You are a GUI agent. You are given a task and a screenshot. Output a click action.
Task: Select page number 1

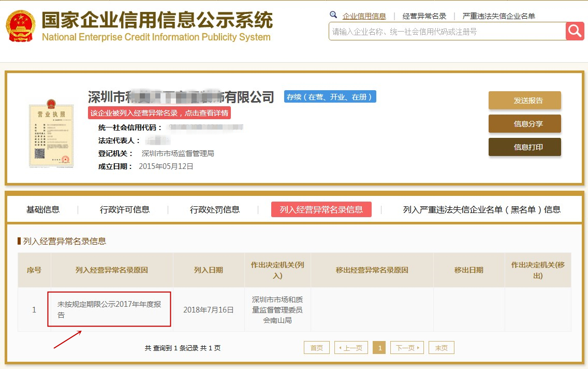click(x=379, y=348)
